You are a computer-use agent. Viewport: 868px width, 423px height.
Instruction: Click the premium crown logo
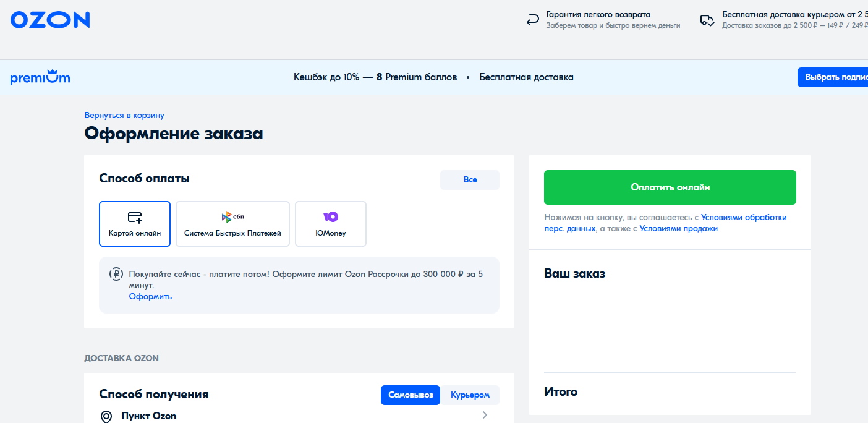click(40, 78)
